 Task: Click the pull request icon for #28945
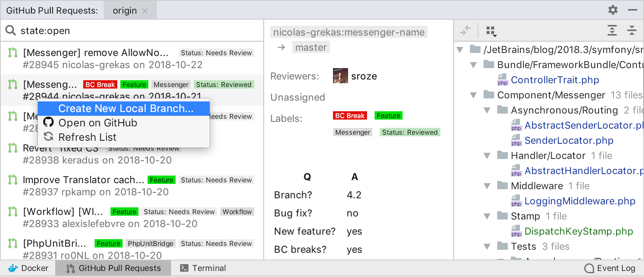pyautogui.click(x=13, y=53)
